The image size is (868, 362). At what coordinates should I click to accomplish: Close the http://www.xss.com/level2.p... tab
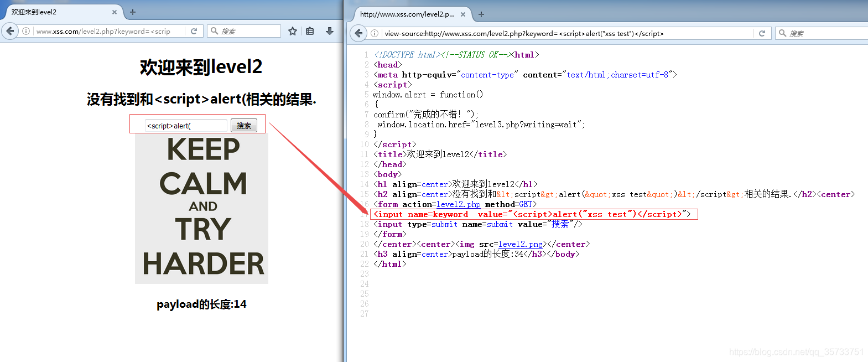tap(463, 14)
